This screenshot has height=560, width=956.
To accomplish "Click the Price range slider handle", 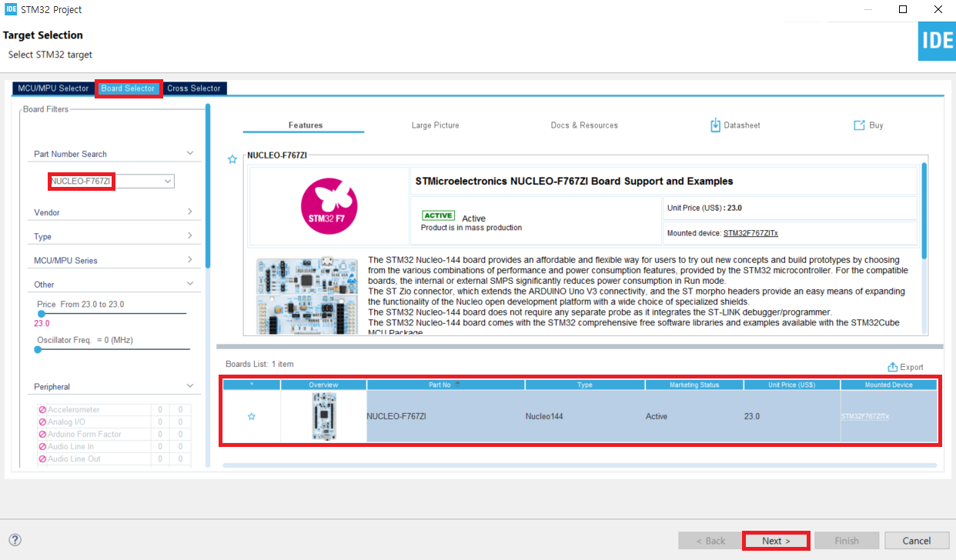I will [41, 314].
